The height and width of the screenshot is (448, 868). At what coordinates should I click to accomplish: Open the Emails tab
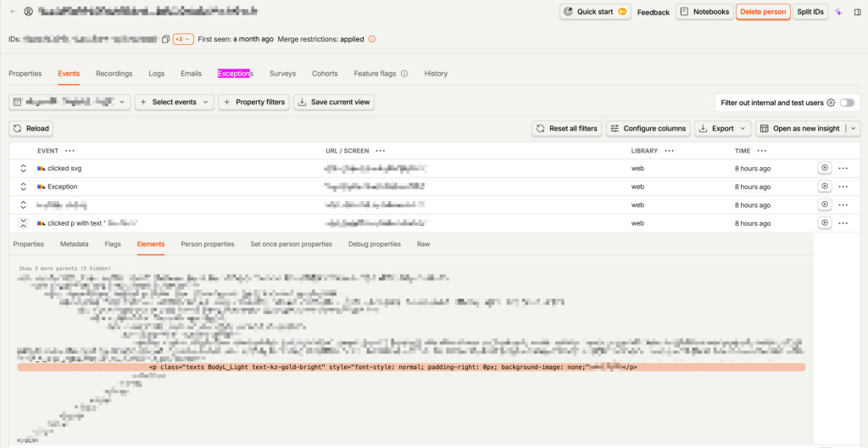[x=191, y=73]
